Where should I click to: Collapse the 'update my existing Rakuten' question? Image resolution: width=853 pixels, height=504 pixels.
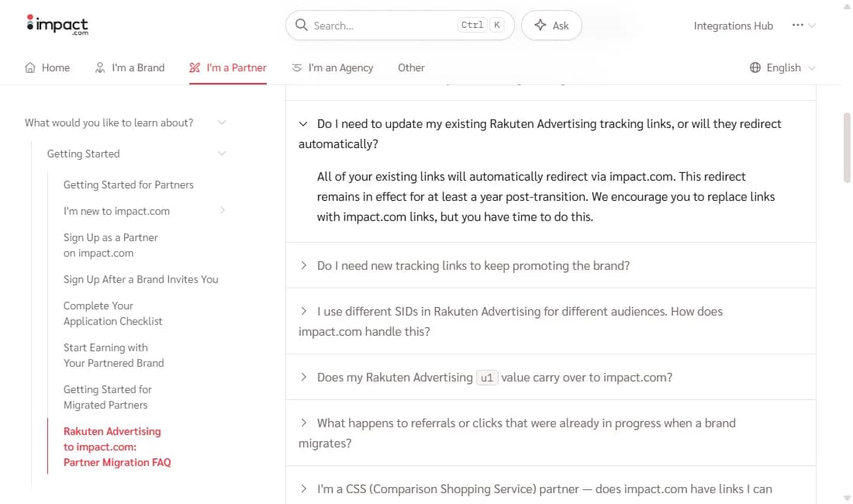pos(551,133)
